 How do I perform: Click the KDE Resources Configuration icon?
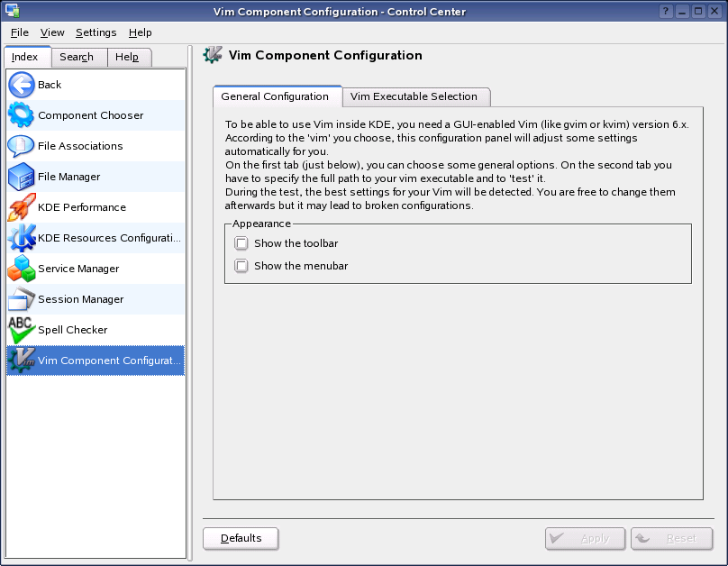22,238
